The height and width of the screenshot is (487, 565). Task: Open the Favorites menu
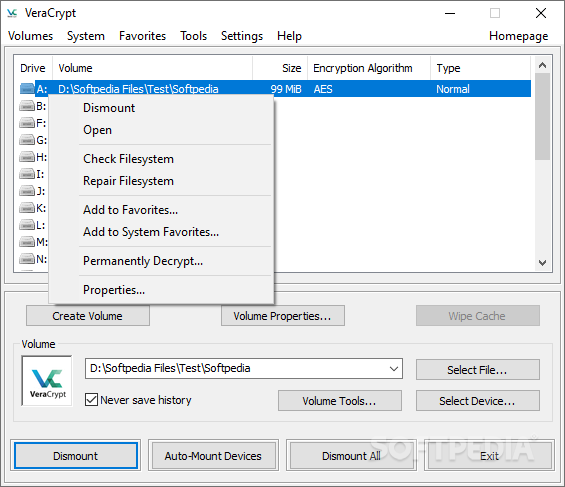pyautogui.click(x=142, y=36)
